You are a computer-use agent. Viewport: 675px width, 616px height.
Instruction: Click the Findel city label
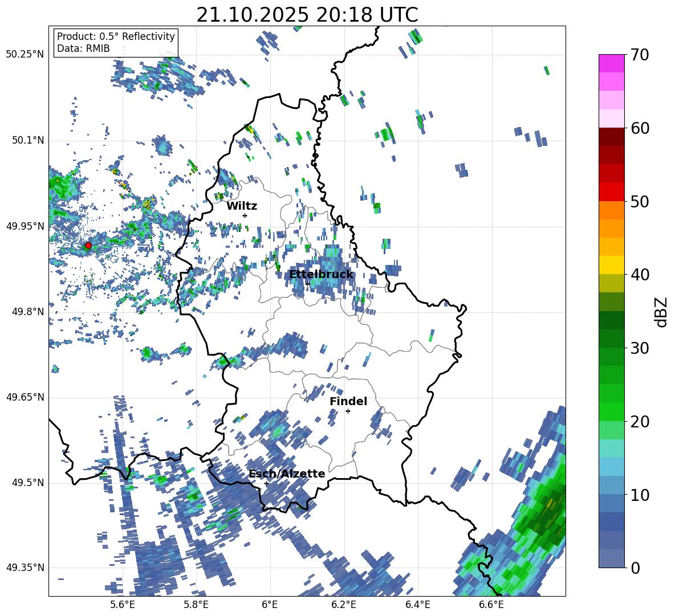[x=348, y=401]
